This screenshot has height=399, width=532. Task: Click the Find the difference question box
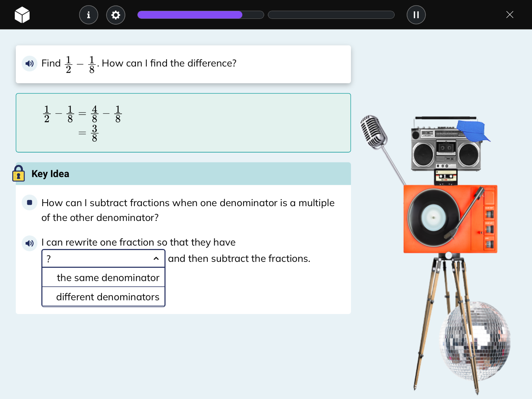click(183, 64)
